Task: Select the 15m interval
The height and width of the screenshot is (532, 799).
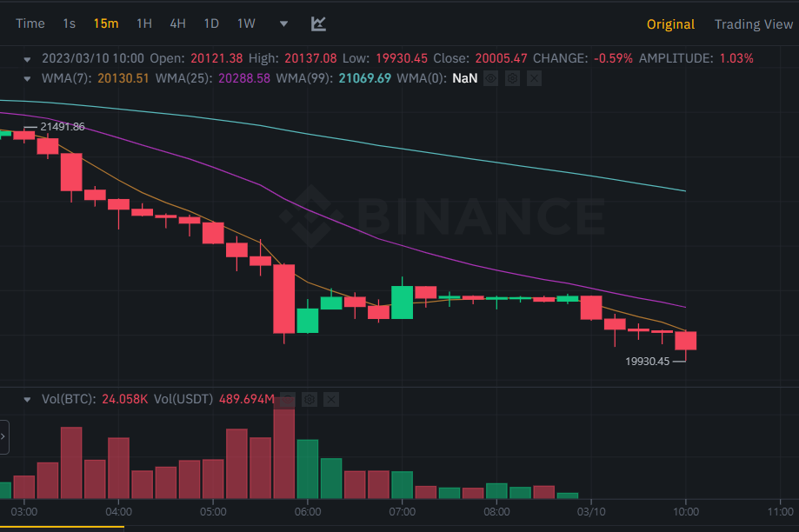Action: click(x=106, y=23)
